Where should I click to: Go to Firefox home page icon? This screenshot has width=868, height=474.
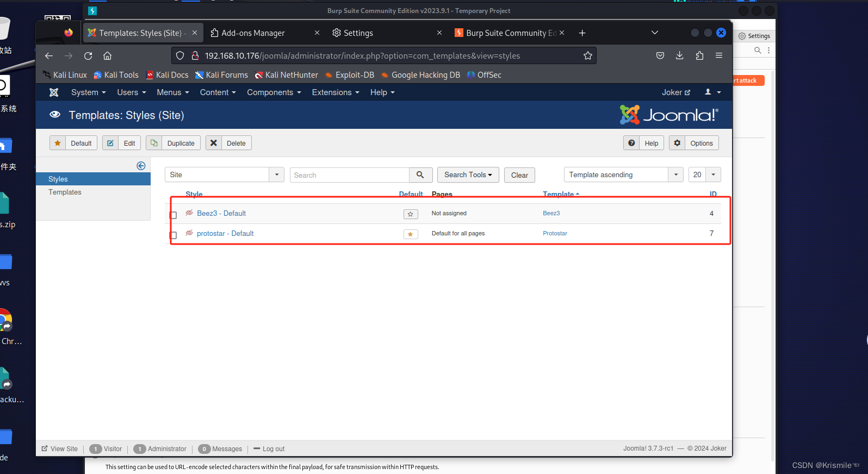coord(108,55)
